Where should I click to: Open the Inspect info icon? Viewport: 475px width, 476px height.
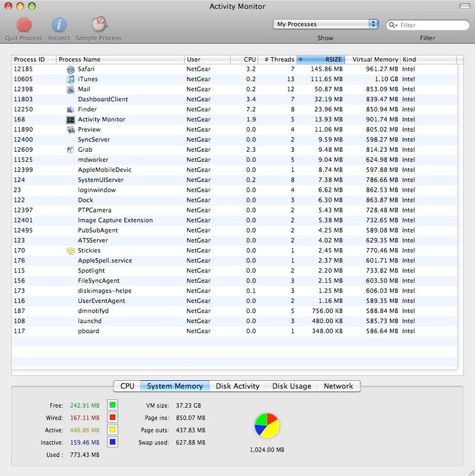point(59,24)
